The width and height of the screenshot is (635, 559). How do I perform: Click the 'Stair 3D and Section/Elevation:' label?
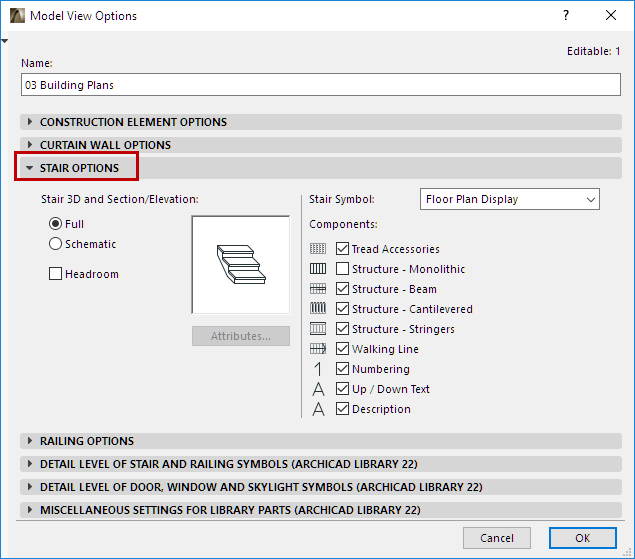point(120,199)
